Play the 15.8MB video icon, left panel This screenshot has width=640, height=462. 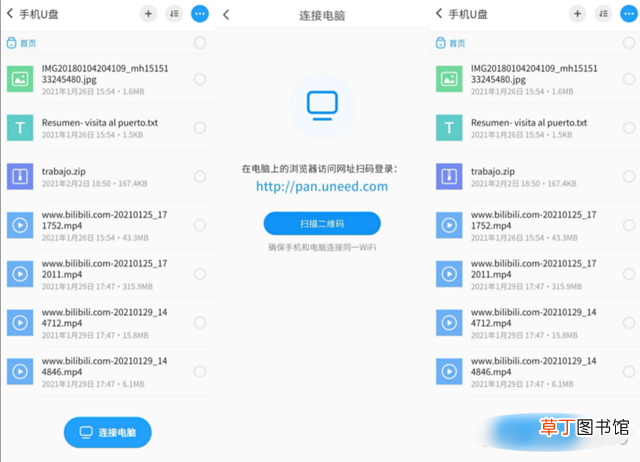(x=20, y=322)
